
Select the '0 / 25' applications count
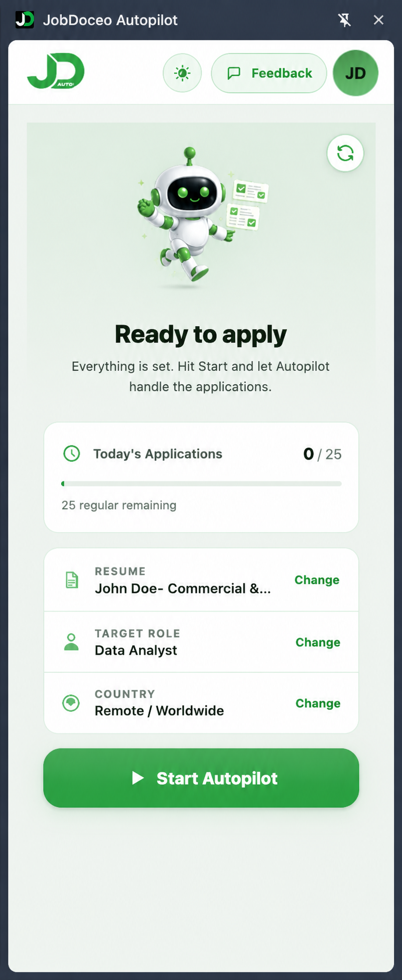(322, 454)
